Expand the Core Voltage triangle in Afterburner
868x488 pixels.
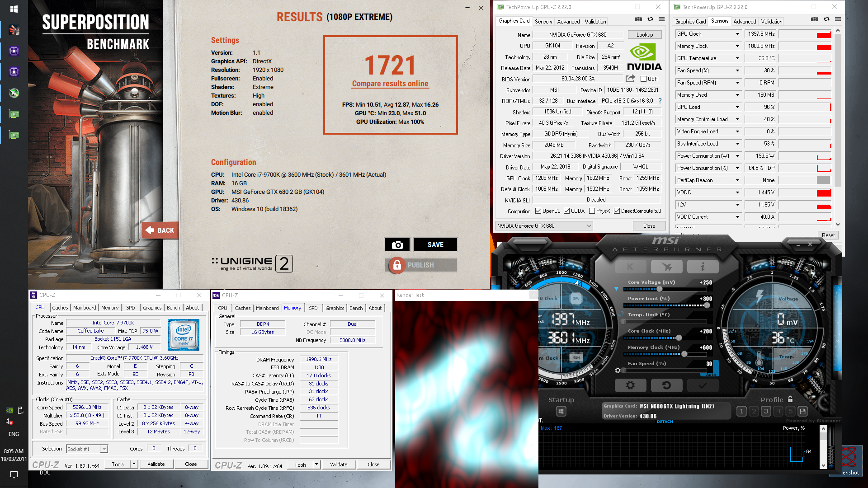(x=616, y=288)
